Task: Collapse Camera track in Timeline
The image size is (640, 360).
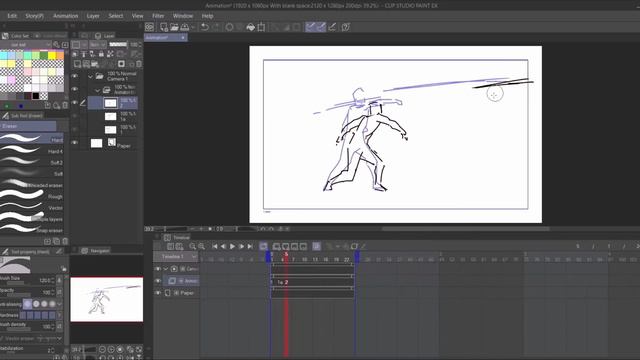Action: pos(166,269)
